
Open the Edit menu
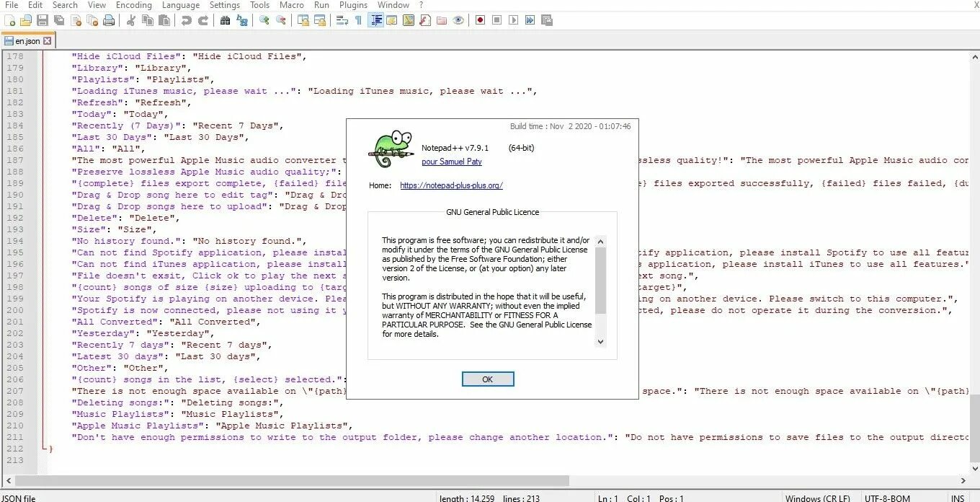35,5
